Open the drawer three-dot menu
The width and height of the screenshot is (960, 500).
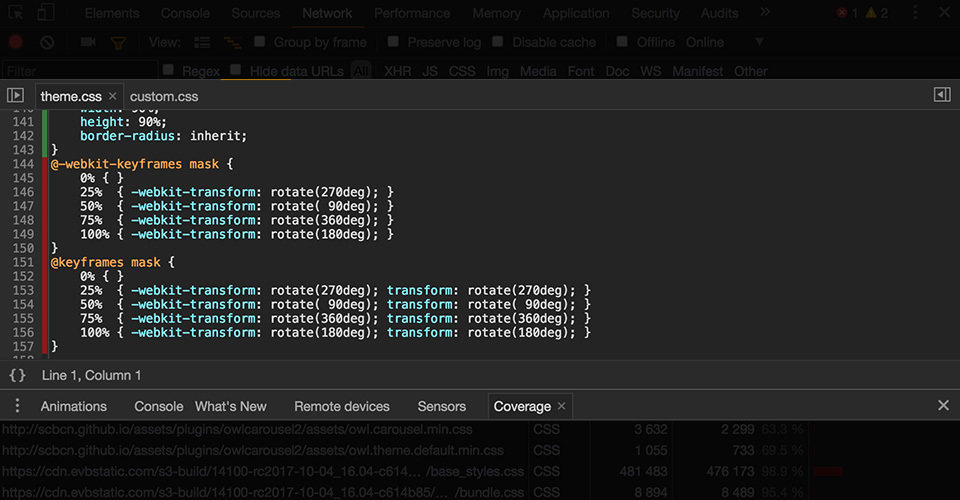pyautogui.click(x=17, y=406)
